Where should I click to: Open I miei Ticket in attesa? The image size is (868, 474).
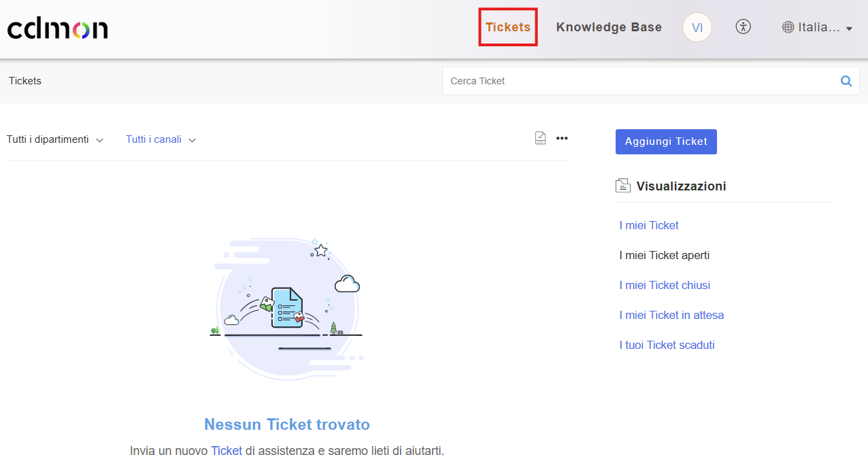point(671,315)
